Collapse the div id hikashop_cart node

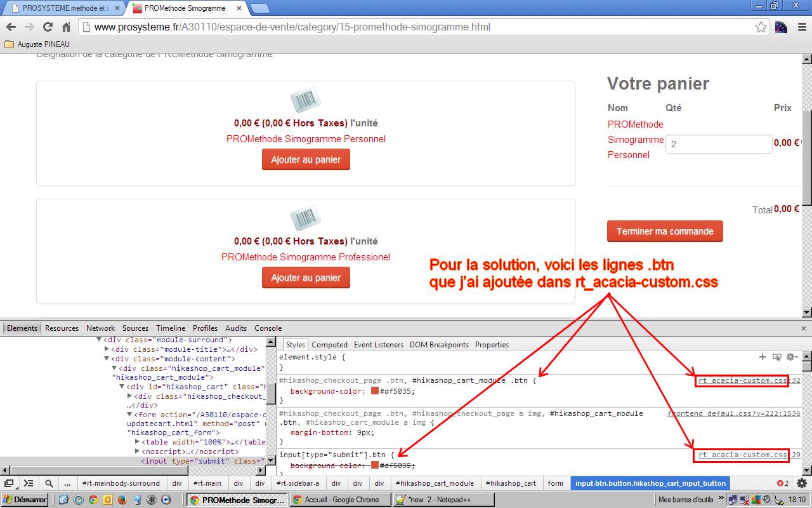tap(122, 386)
